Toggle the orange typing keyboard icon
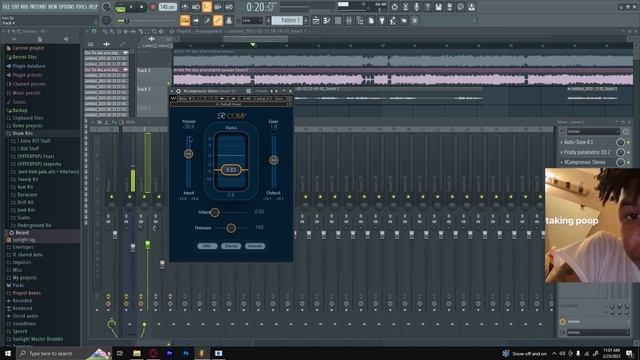Screen dimensions: 640x360 185,20
